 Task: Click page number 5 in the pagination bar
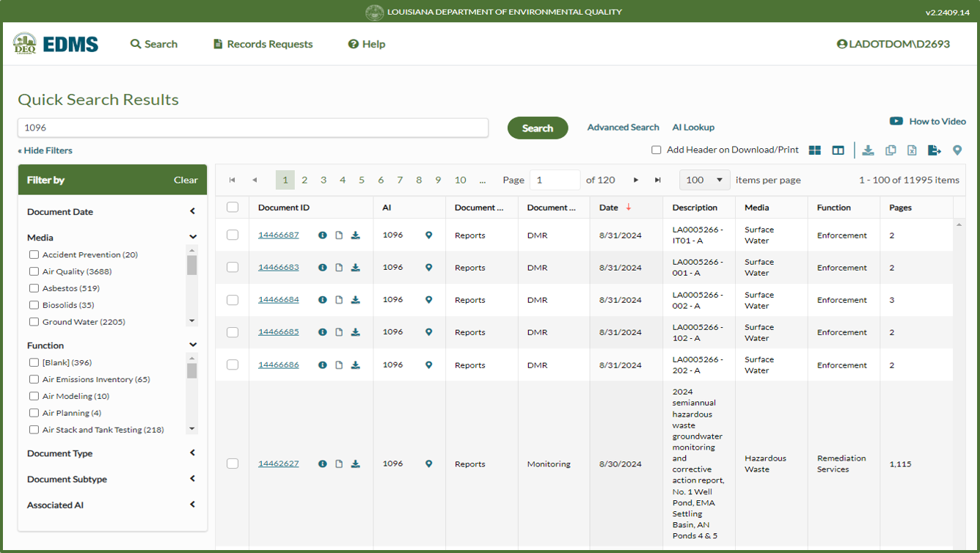coord(361,179)
